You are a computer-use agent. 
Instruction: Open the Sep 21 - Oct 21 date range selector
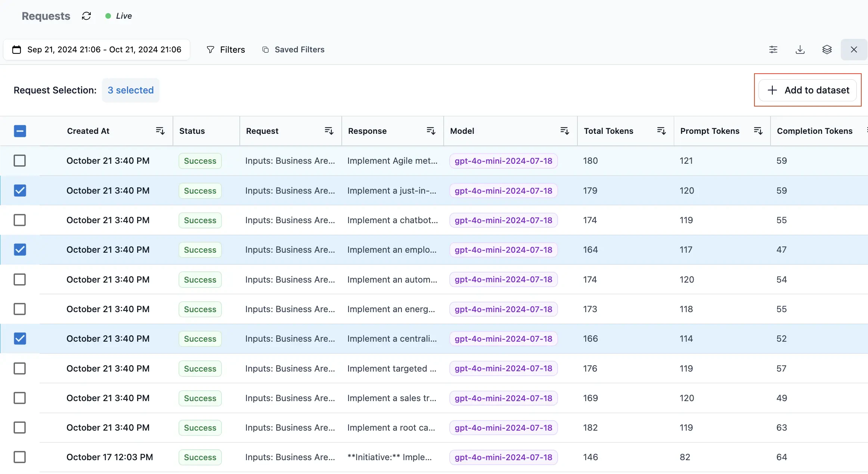(96, 49)
